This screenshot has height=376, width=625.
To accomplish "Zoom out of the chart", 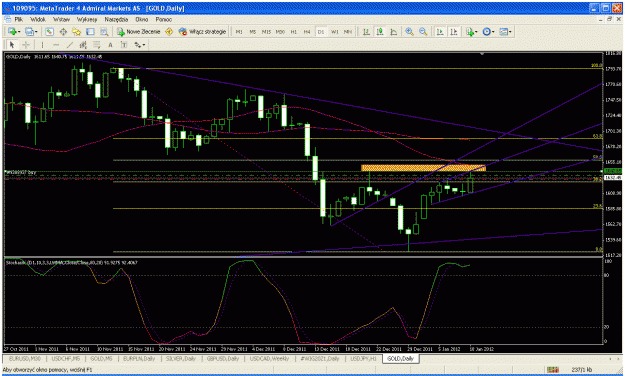I will pyautogui.click(x=423, y=31).
